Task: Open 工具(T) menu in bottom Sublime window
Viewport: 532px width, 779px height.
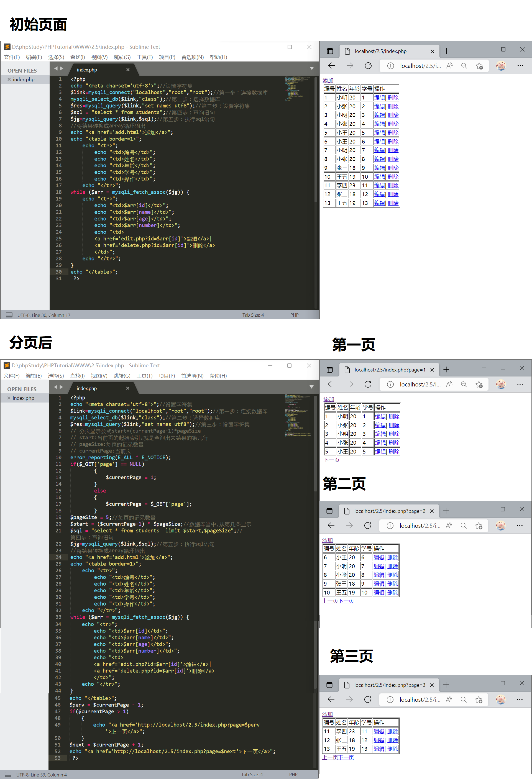Action: [144, 376]
